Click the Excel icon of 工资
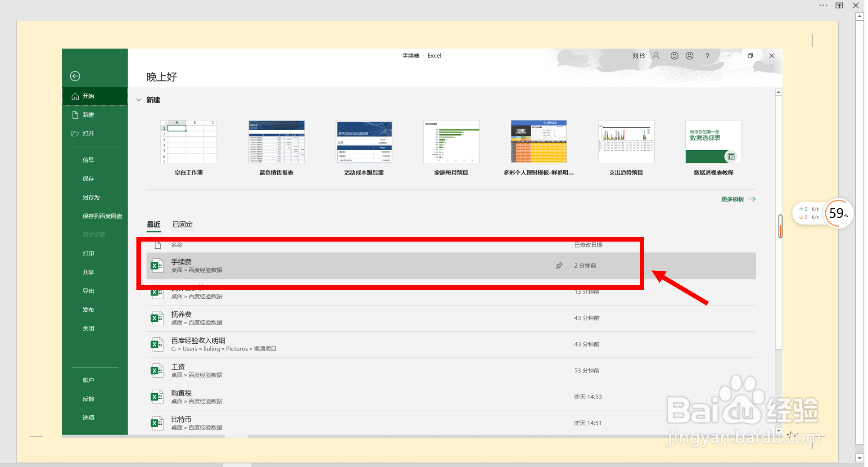Screen dimensions: 868x467 (x=157, y=371)
